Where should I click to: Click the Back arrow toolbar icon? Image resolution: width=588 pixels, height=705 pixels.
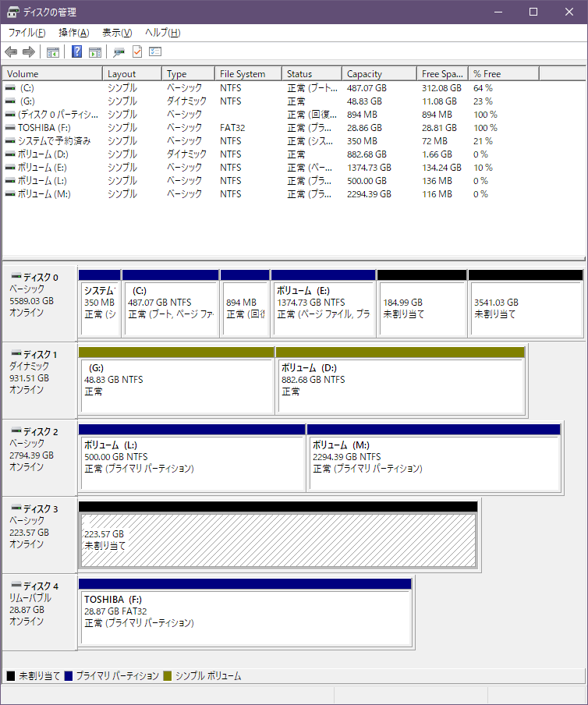pos(11,52)
